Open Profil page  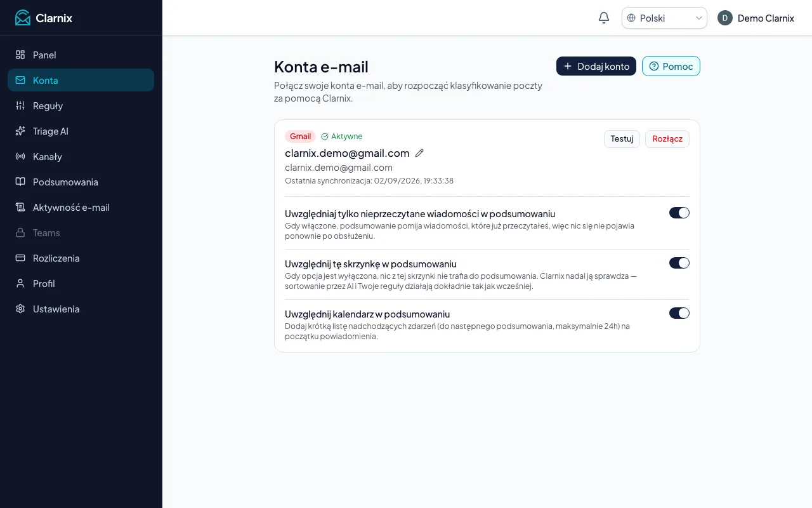(x=81, y=283)
